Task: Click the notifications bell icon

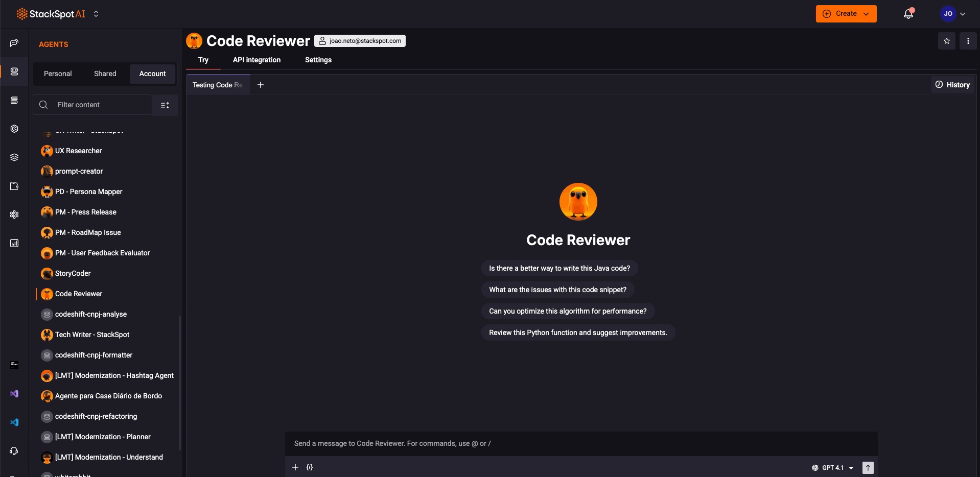Action: [908, 14]
